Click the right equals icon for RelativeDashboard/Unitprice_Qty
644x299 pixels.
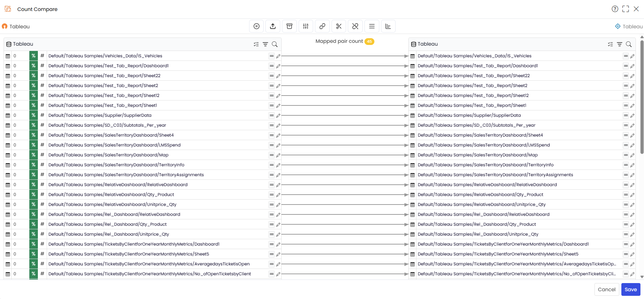(626, 205)
